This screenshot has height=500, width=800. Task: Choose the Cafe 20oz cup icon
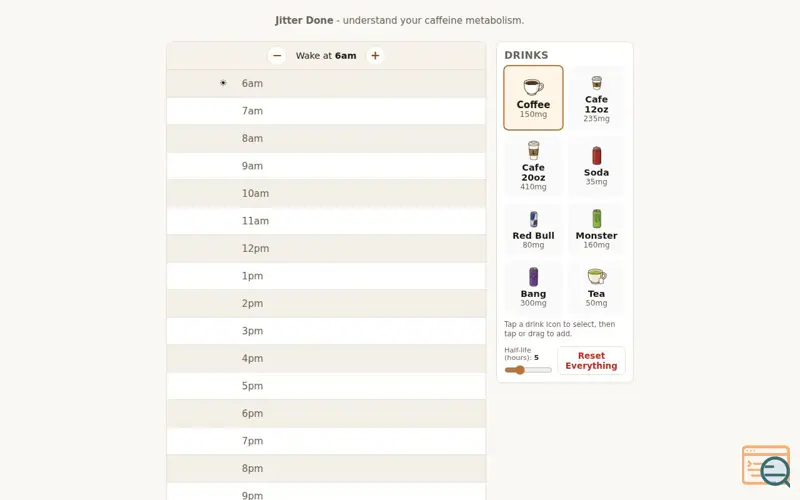pos(533,165)
